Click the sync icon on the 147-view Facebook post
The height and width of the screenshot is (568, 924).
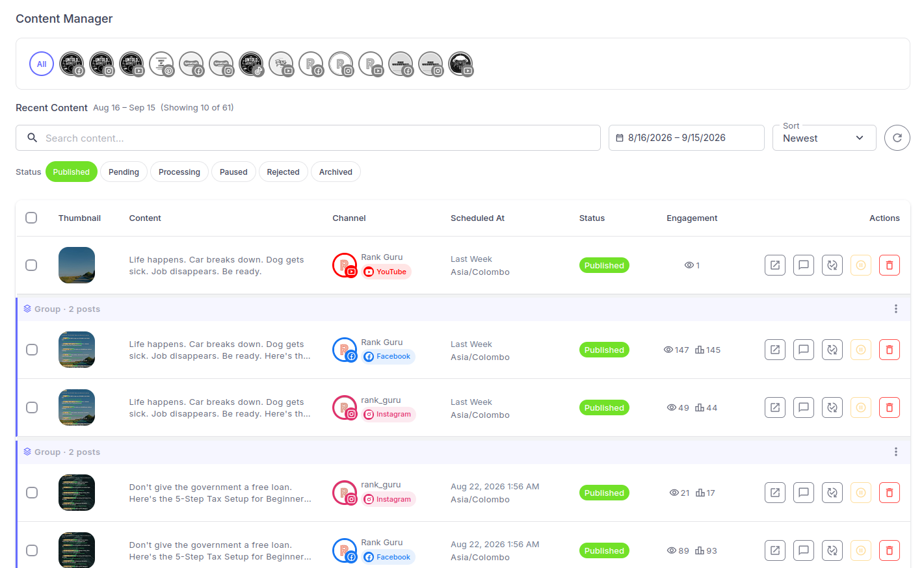pyautogui.click(x=832, y=350)
